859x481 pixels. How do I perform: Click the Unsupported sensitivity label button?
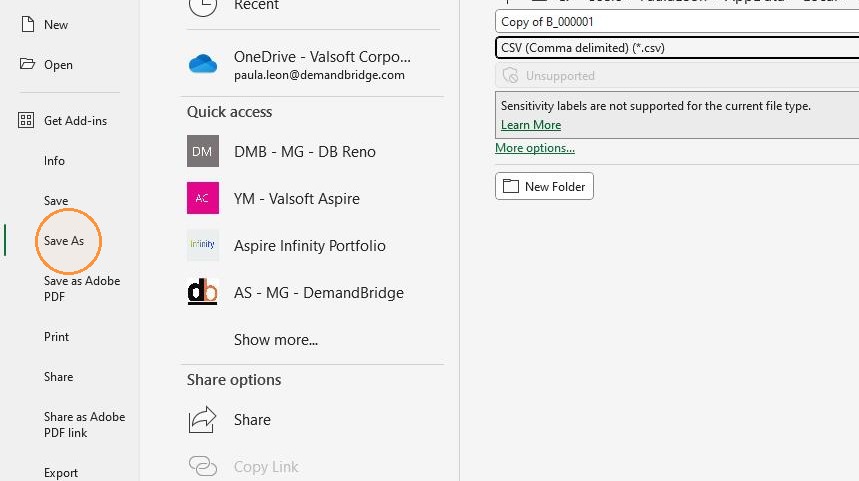point(677,76)
